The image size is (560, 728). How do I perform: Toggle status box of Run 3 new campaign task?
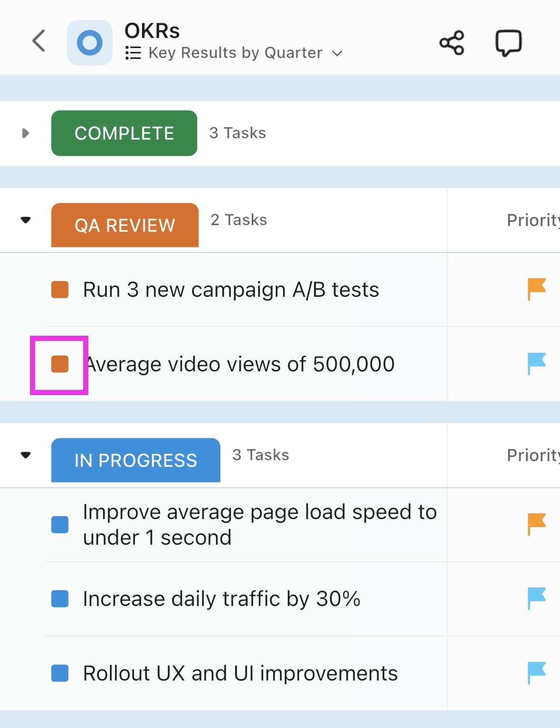pyautogui.click(x=60, y=290)
